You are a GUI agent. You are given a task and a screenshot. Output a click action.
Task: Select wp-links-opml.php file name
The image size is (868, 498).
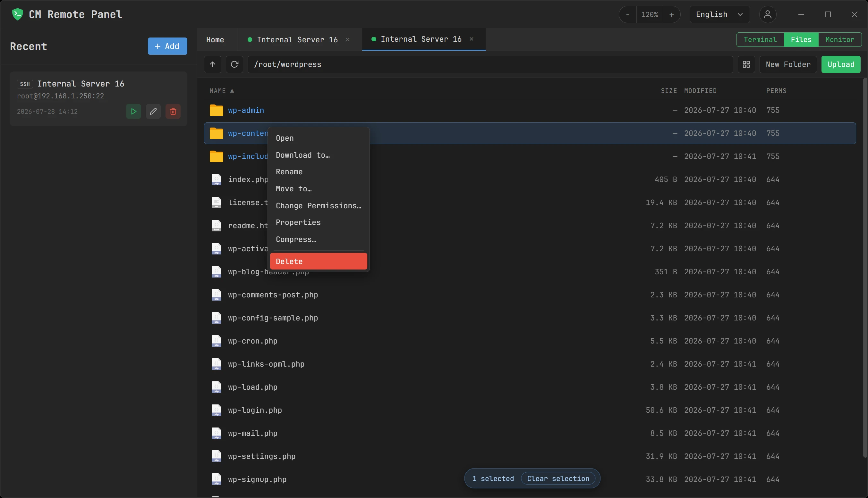[266, 364]
